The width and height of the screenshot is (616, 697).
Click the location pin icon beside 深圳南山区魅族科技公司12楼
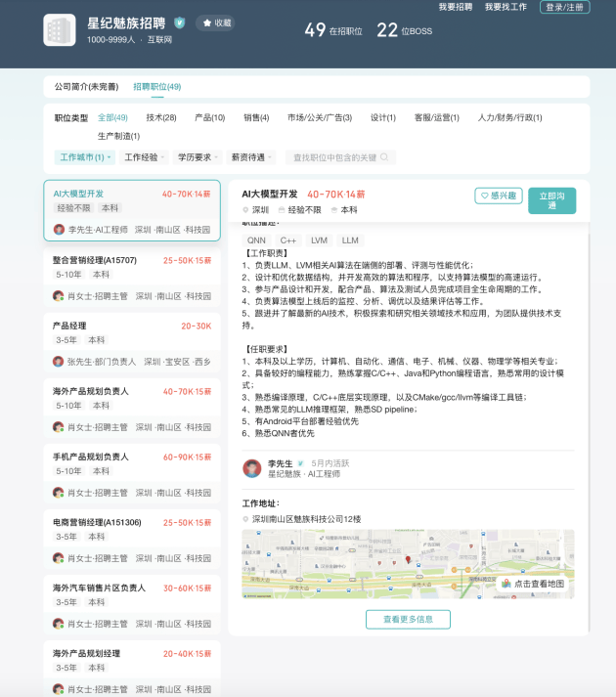point(245,519)
